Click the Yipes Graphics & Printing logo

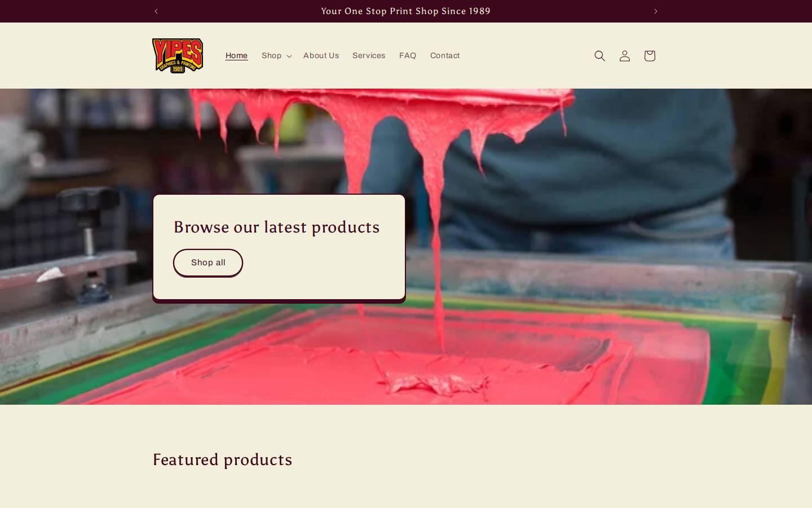(x=178, y=55)
